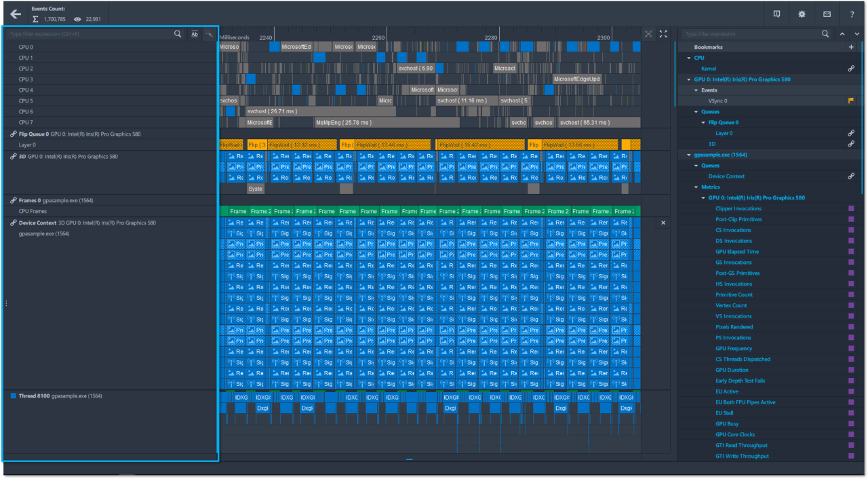Click the link icon on the Device Context row in the right panel
The height and width of the screenshot is (479, 868).
851,176
